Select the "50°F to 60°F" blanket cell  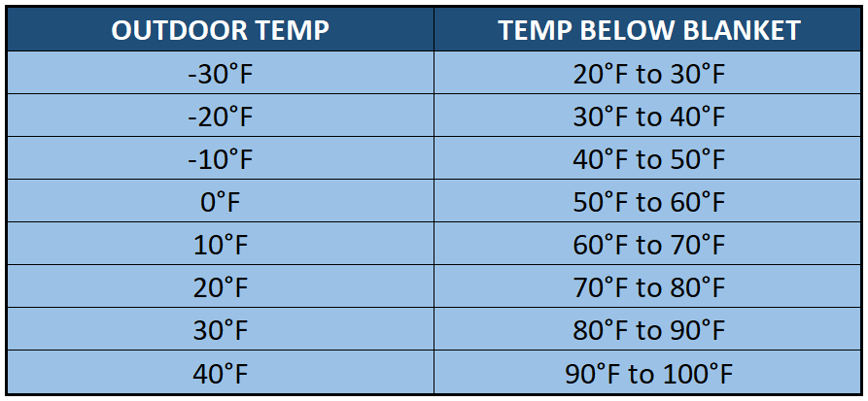pyautogui.click(x=649, y=203)
